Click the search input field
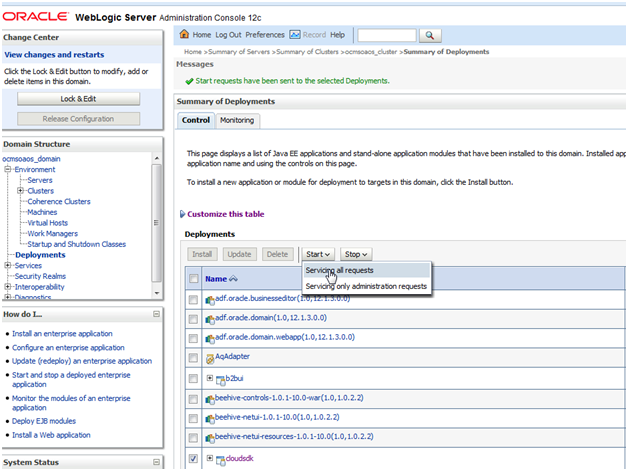 [x=387, y=35]
